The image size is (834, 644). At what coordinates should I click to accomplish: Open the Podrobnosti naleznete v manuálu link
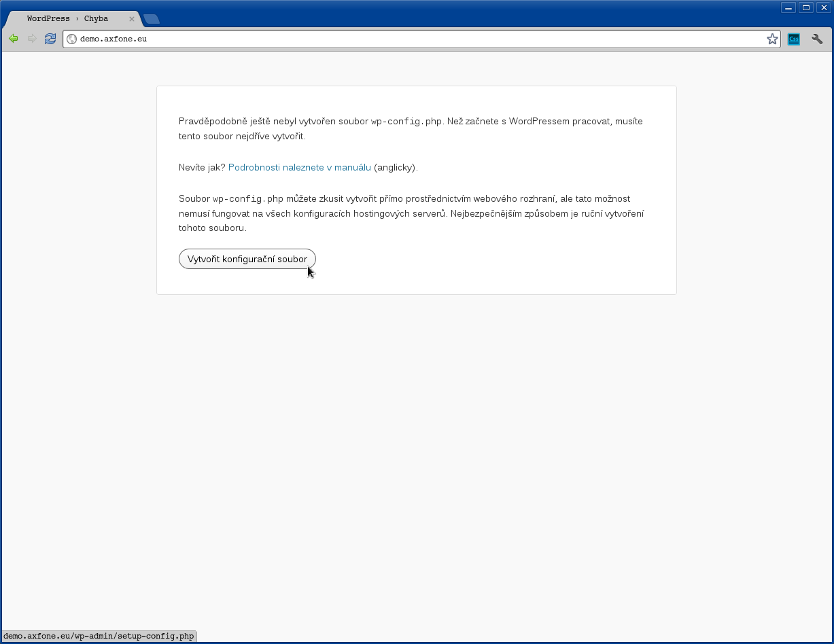(x=299, y=167)
